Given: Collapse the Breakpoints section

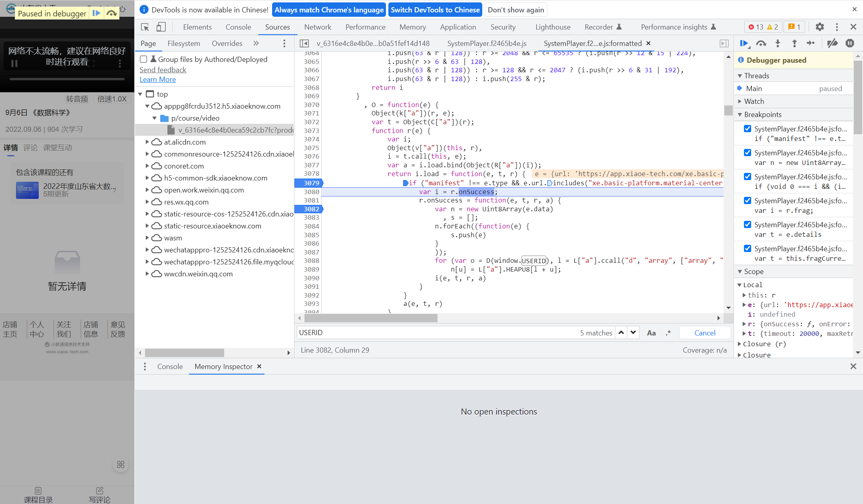Looking at the screenshot, I should tap(740, 115).
